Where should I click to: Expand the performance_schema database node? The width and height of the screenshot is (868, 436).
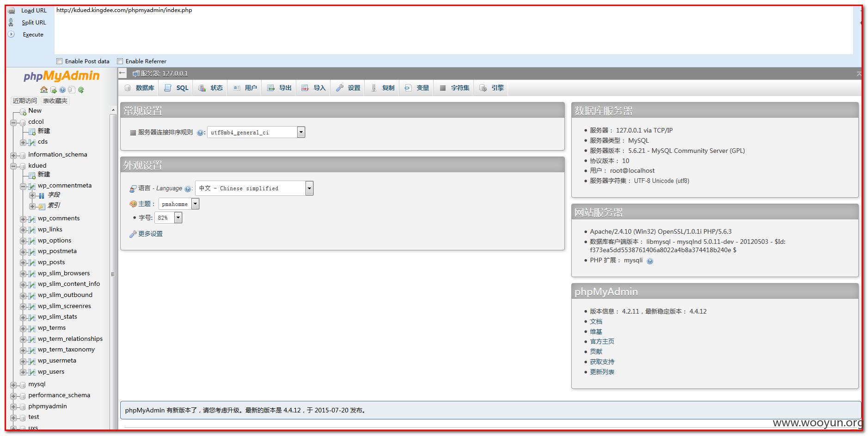[x=13, y=396]
